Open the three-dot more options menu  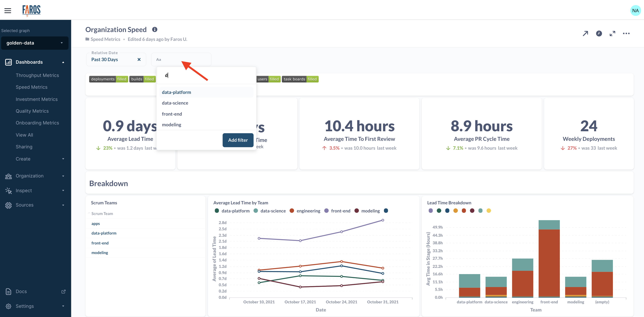[x=626, y=34]
